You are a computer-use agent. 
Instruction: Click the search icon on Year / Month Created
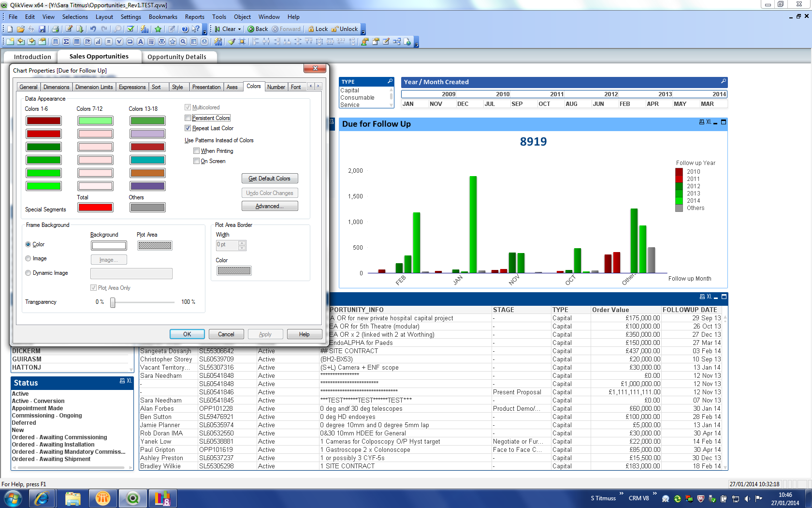(x=724, y=81)
